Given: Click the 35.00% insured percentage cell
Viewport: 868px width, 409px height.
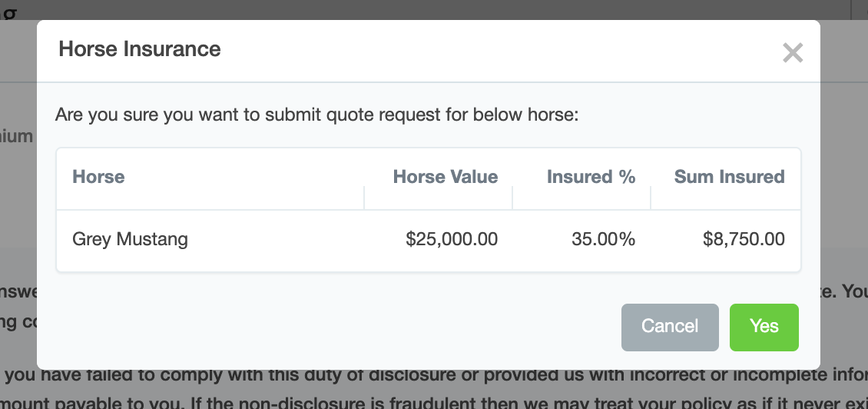Looking at the screenshot, I should point(603,239).
